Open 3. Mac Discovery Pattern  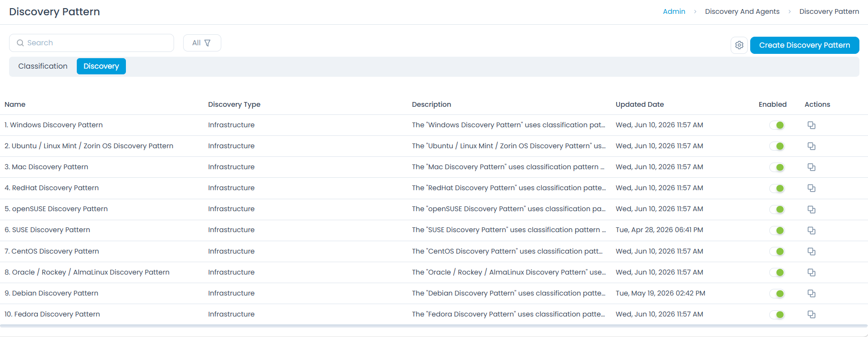46,167
